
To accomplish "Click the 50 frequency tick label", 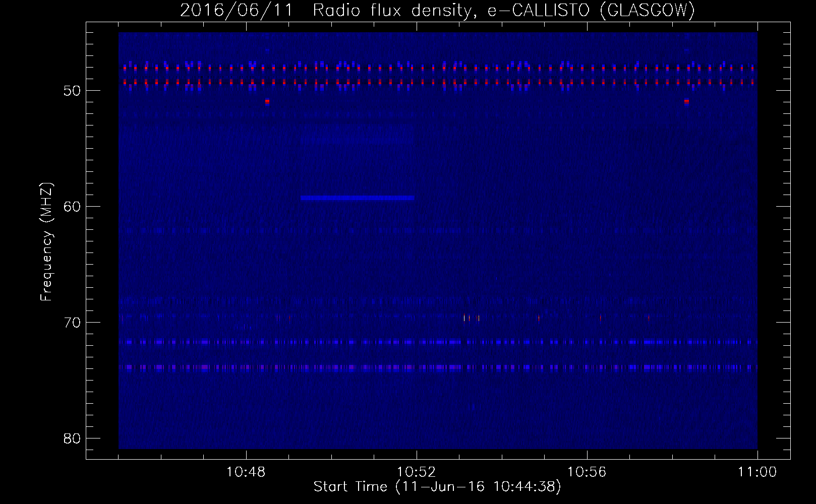I will click(73, 91).
